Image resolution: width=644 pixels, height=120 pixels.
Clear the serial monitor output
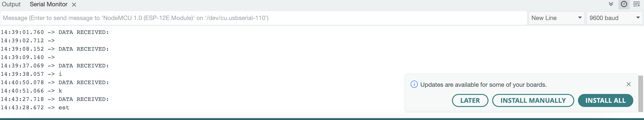point(636,4)
